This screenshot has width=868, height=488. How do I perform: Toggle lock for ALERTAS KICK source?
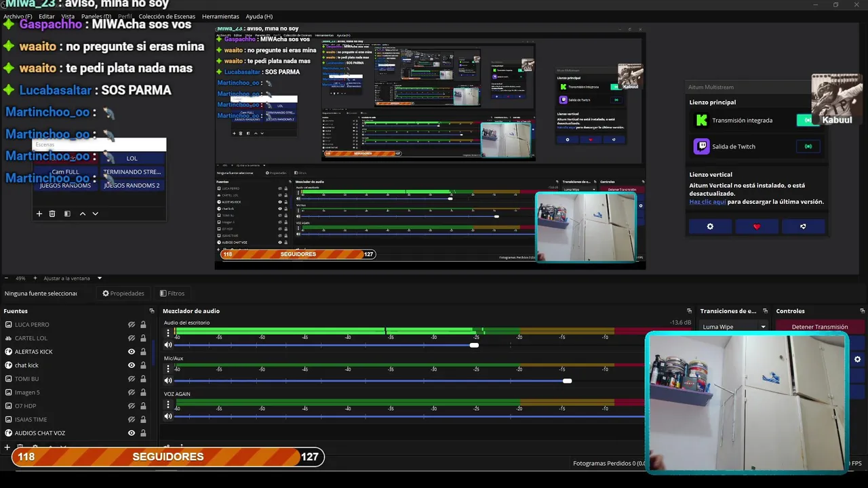[143, 352]
